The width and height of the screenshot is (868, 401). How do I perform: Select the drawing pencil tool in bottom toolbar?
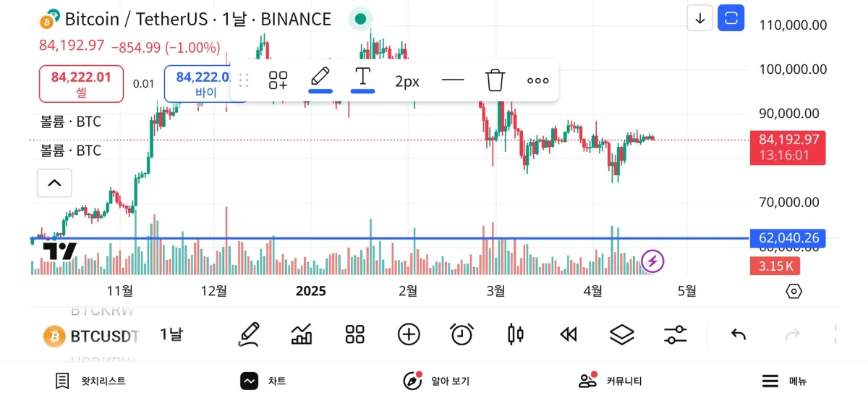point(248,334)
